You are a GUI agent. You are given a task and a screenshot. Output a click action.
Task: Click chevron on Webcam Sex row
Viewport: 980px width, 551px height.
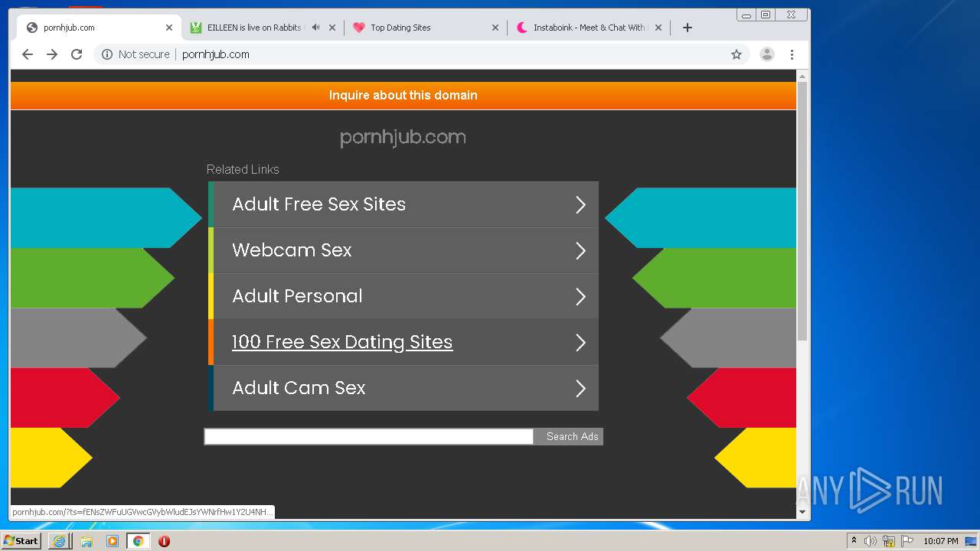580,250
